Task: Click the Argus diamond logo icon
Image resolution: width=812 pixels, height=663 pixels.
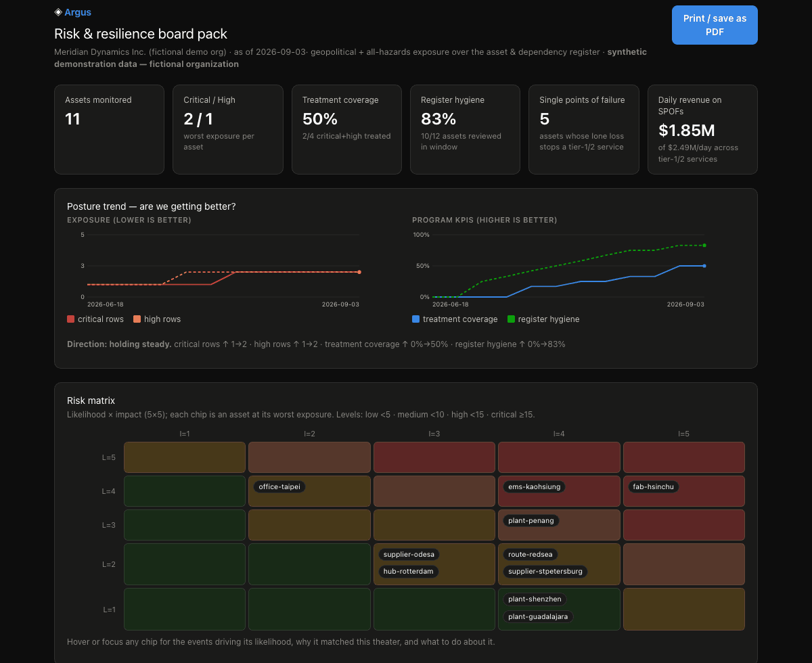Action: [58, 12]
